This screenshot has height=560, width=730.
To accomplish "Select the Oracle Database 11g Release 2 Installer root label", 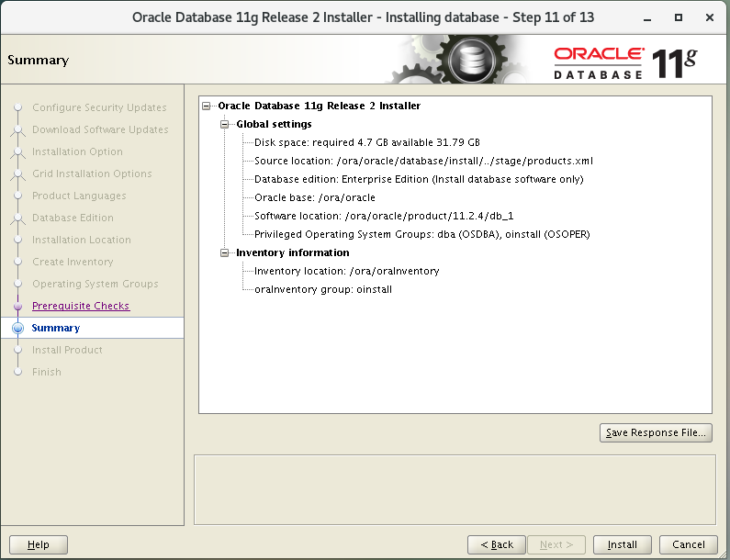I will [x=319, y=106].
